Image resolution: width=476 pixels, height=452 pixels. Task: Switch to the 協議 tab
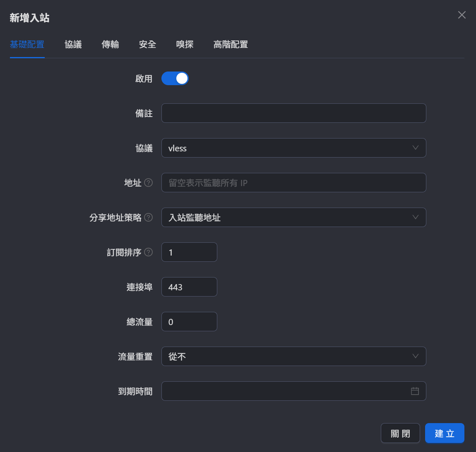click(x=73, y=45)
